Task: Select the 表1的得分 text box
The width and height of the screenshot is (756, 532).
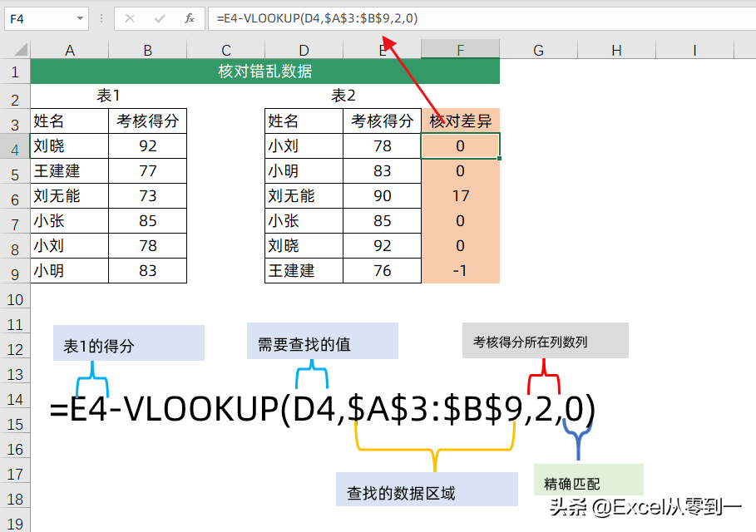Action: [129, 343]
